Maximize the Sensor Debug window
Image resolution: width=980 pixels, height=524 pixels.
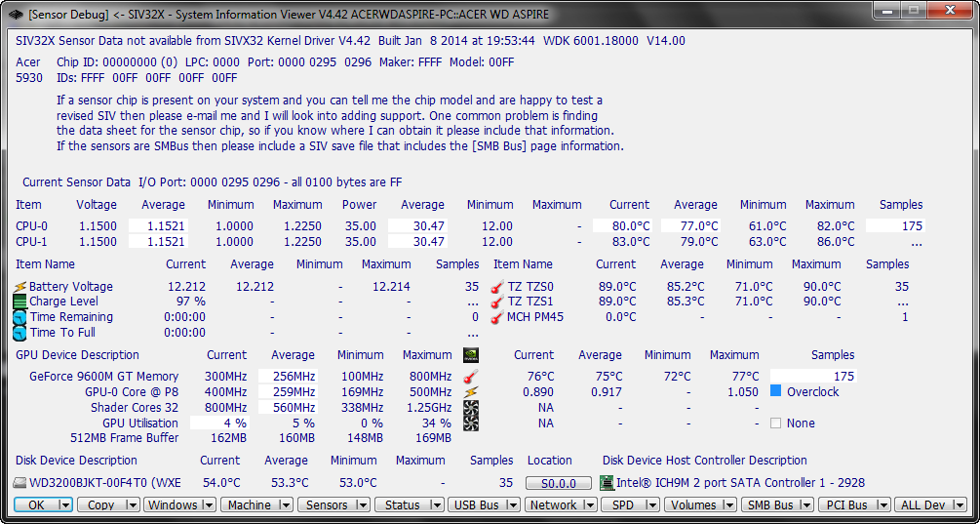coord(913,10)
